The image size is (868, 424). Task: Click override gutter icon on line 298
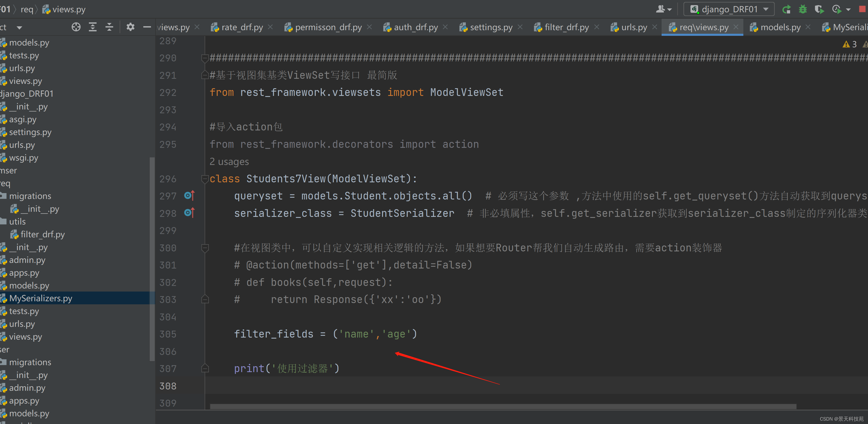[189, 213]
